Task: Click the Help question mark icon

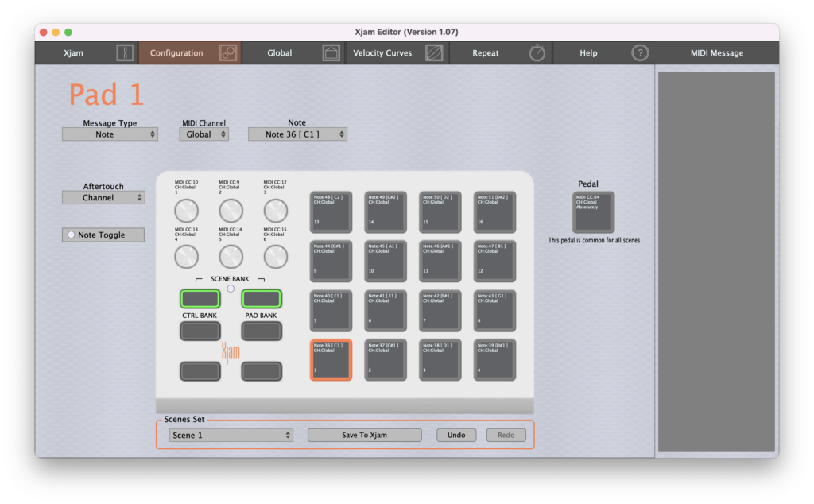Action: 640,53
